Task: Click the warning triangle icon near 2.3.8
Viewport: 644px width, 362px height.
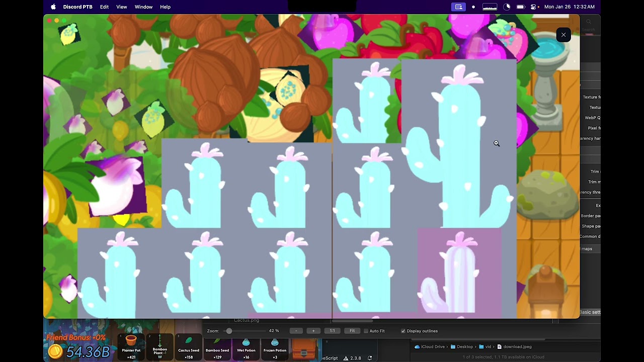Action: (346, 358)
